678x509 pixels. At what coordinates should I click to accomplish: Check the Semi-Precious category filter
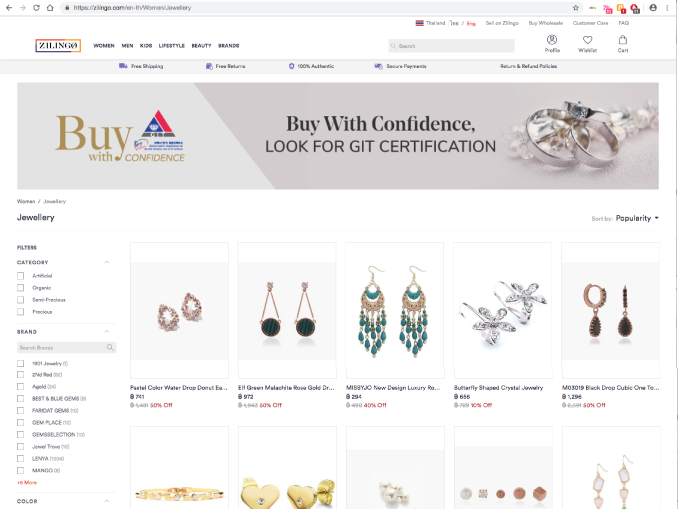click(20, 300)
